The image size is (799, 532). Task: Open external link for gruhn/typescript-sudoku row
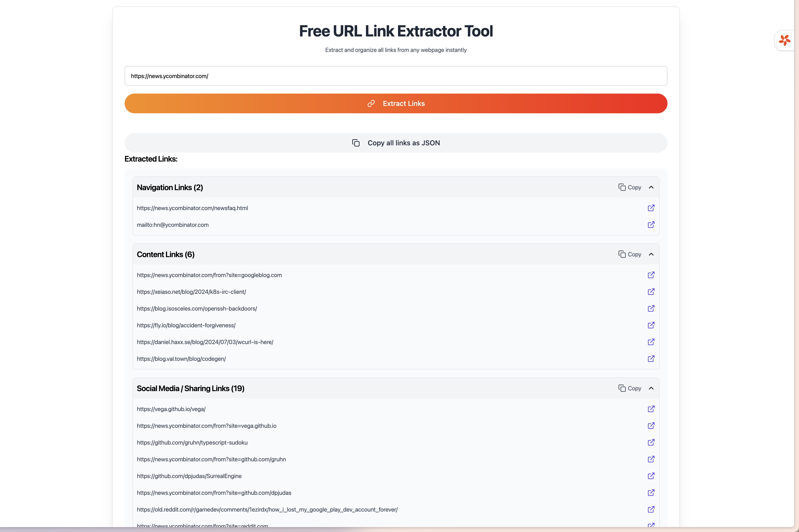(651, 442)
